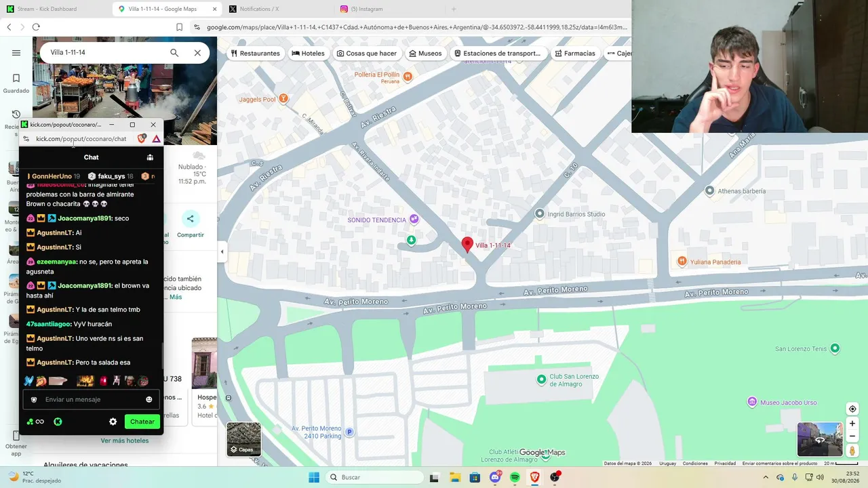Open the Guardado saved places panel
The height and width of the screenshot is (488, 868).
tap(16, 83)
